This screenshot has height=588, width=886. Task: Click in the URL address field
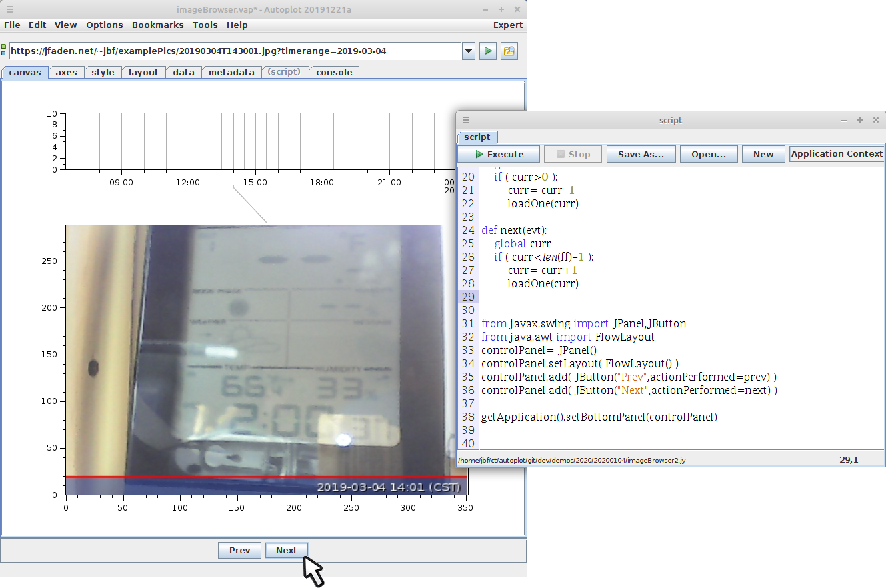(235, 51)
